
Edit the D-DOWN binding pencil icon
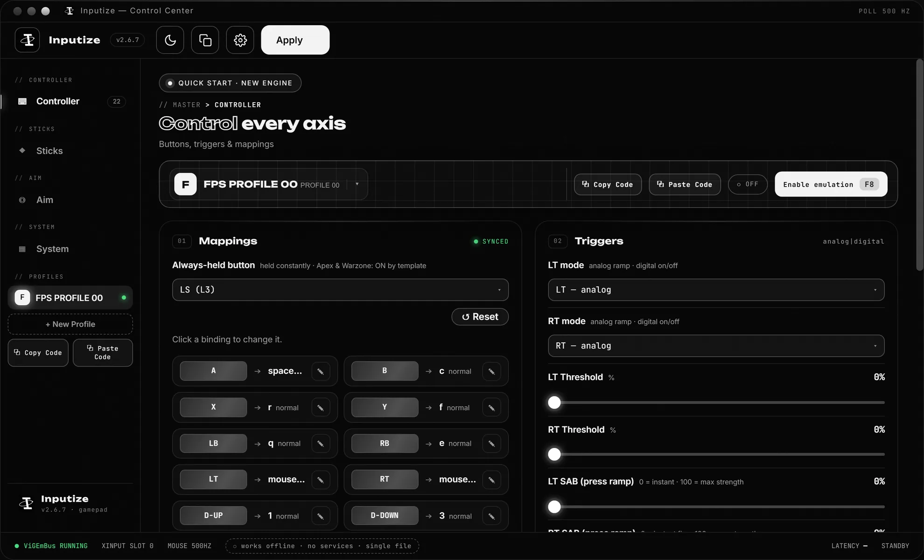coord(491,516)
